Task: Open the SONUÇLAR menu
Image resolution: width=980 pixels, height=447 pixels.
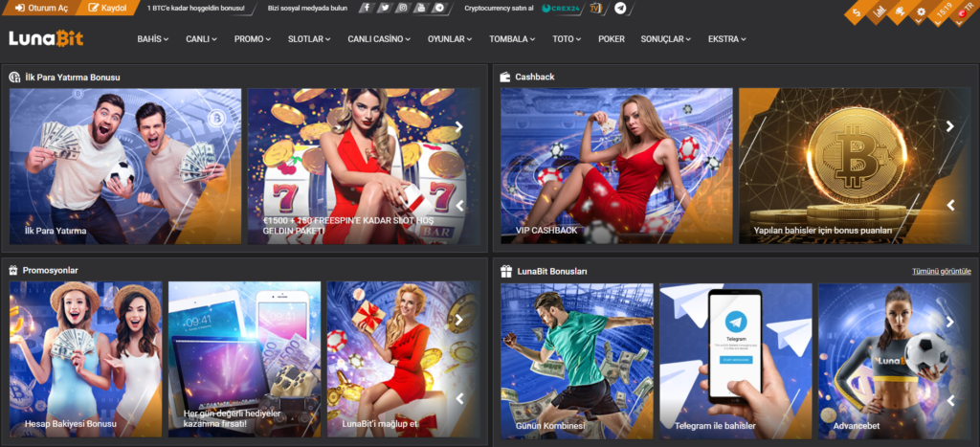Action: click(x=666, y=38)
